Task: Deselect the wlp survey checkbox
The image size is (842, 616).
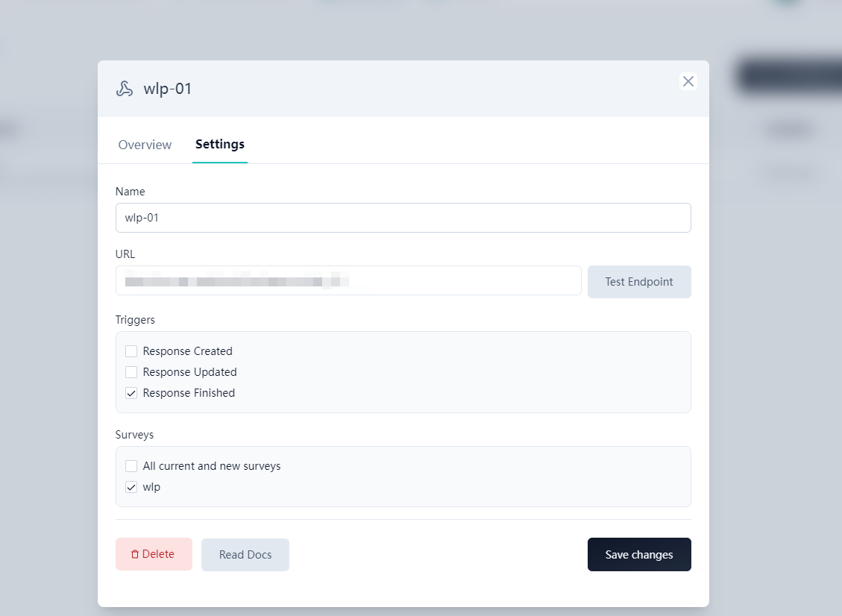Action: pyautogui.click(x=131, y=487)
